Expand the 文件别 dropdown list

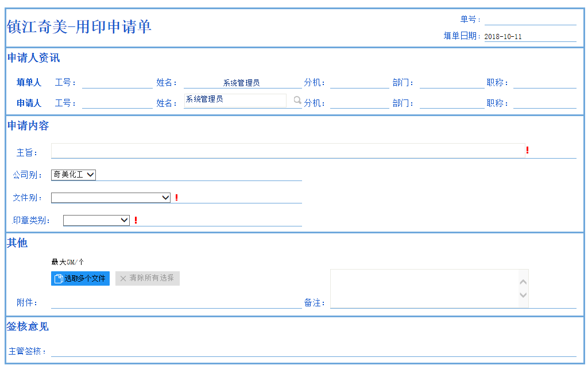pos(111,198)
